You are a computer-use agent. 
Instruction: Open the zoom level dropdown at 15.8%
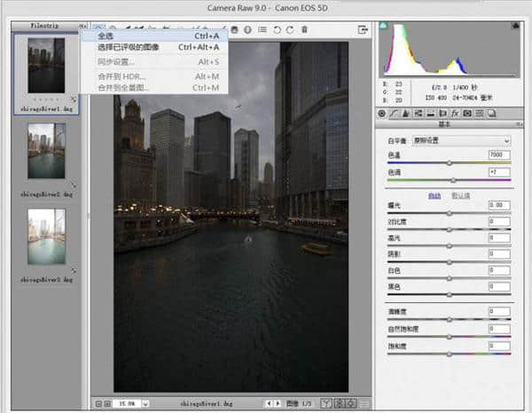(142, 404)
